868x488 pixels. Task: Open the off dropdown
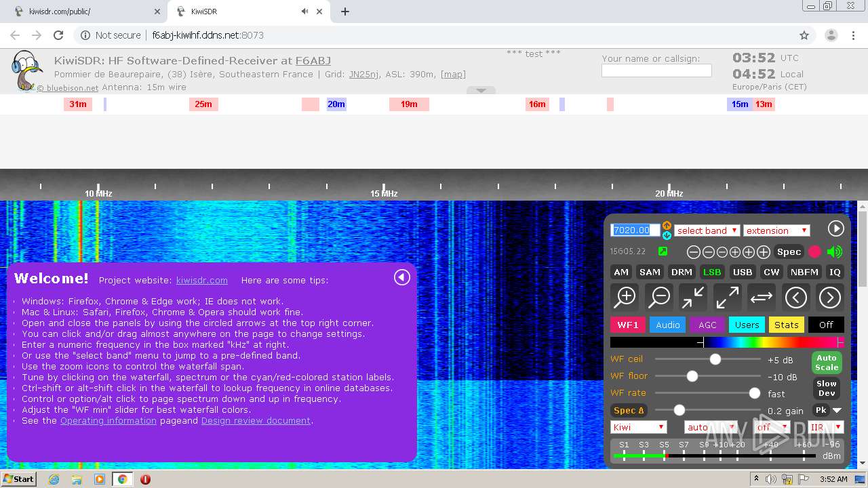[x=772, y=427]
